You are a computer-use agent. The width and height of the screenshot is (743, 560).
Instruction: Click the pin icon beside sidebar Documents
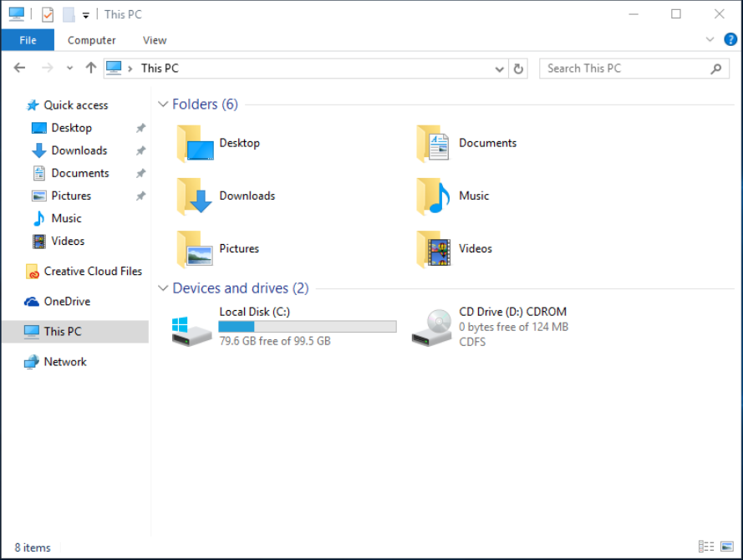click(x=140, y=173)
